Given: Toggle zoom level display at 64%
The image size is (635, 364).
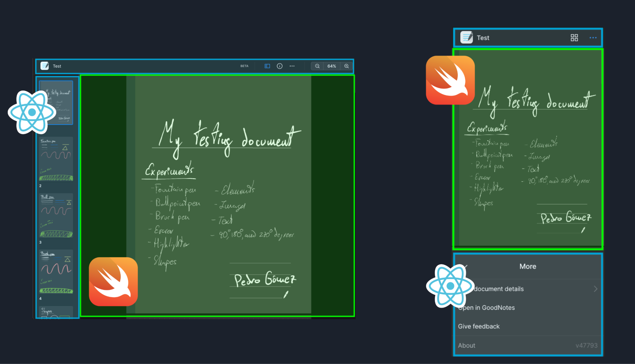Looking at the screenshot, I should tap(331, 66).
